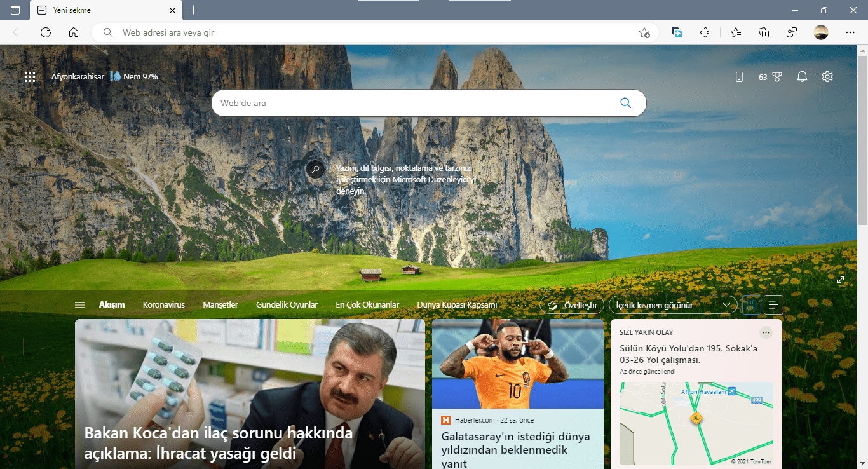868x469 pixels.
Task: Open the Collections icon in toolbar
Action: point(764,32)
